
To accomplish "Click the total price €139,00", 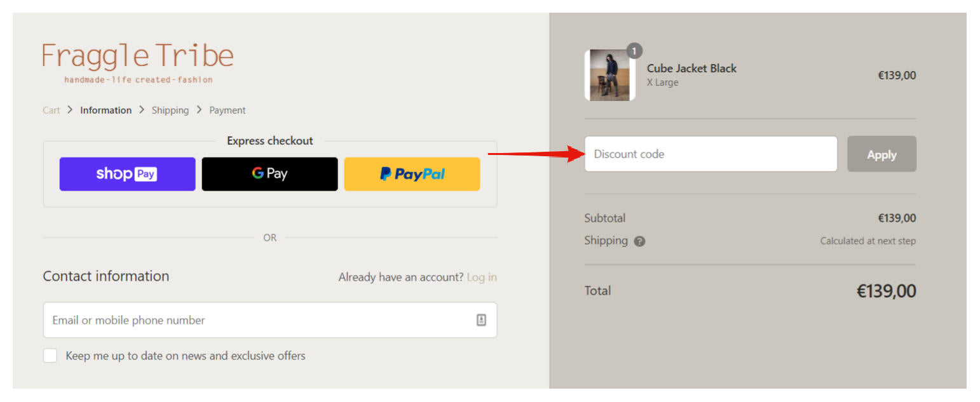I will coord(886,291).
